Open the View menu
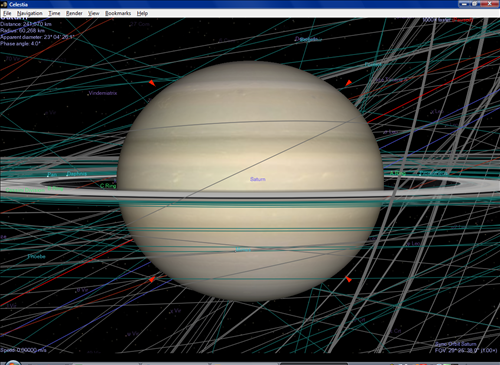The width and height of the screenshot is (500, 365). 94,13
